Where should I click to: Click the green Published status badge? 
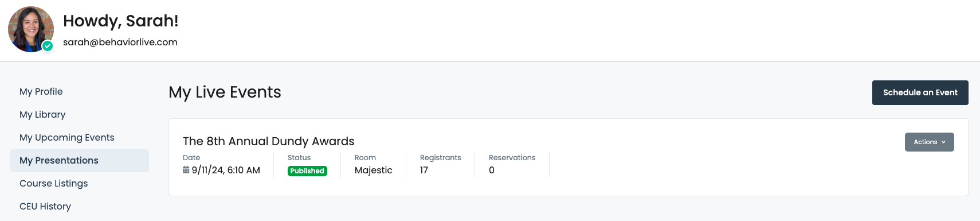coord(307,171)
